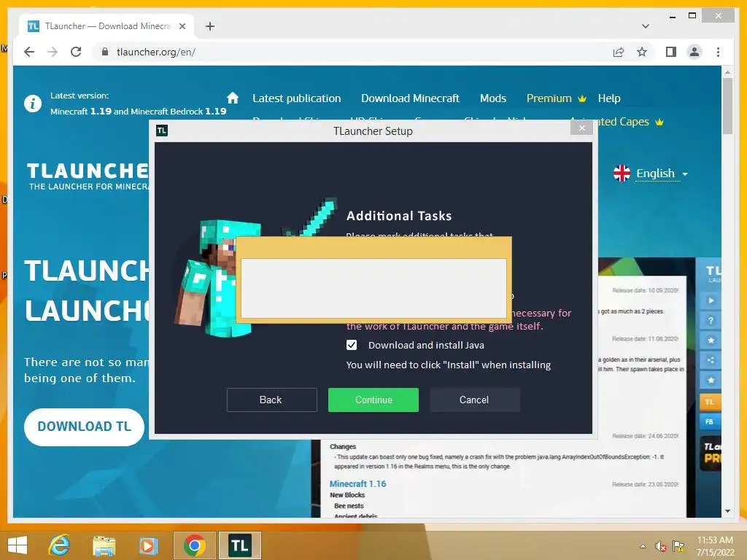
Task: Click the Animated Capes link
Action: 630,122
